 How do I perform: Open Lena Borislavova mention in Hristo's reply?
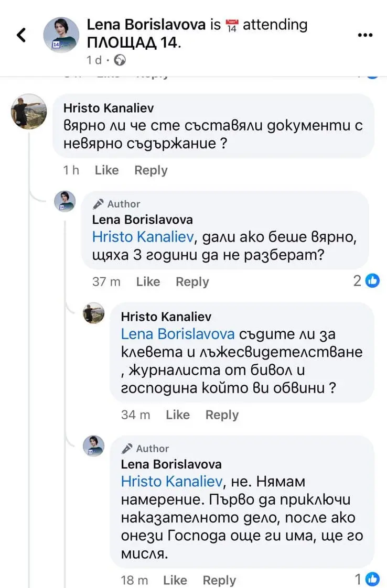[x=177, y=334]
